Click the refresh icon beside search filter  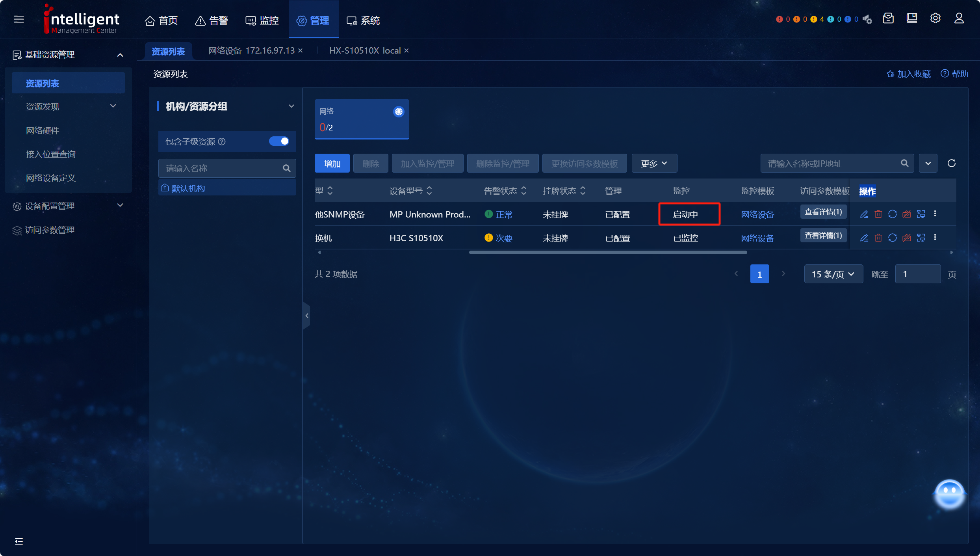pos(951,163)
